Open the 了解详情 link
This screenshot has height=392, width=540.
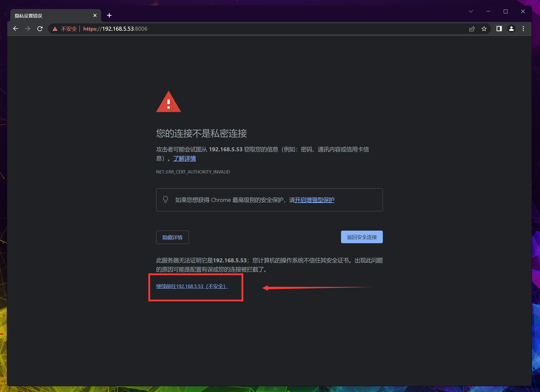(184, 158)
